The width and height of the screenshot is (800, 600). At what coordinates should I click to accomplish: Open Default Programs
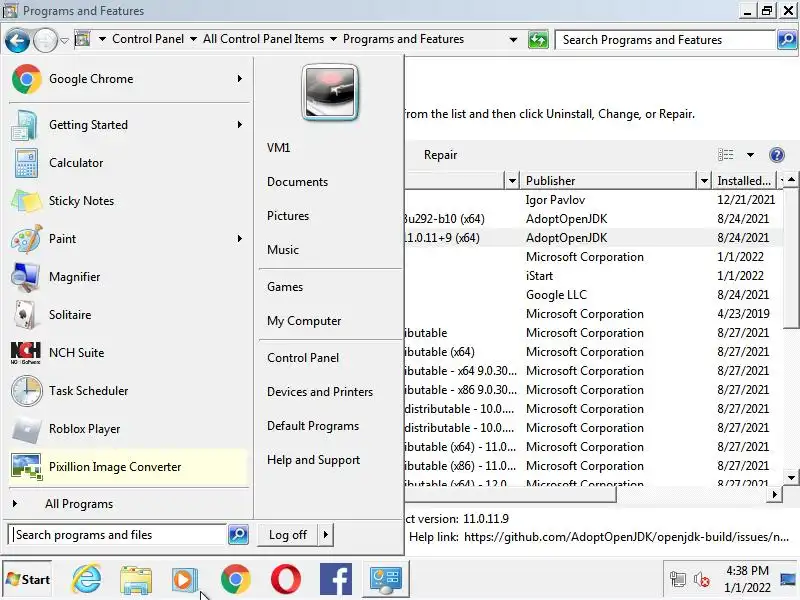[x=313, y=426]
